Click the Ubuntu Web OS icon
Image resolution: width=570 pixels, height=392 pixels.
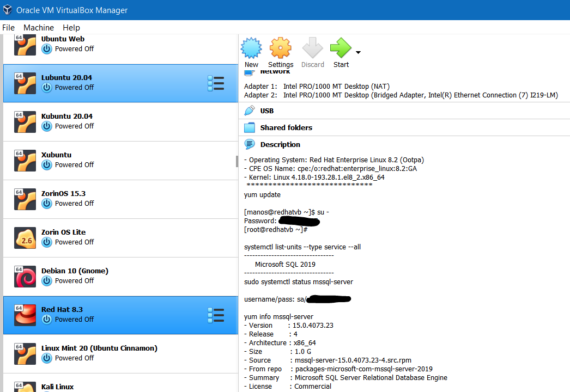coord(25,45)
